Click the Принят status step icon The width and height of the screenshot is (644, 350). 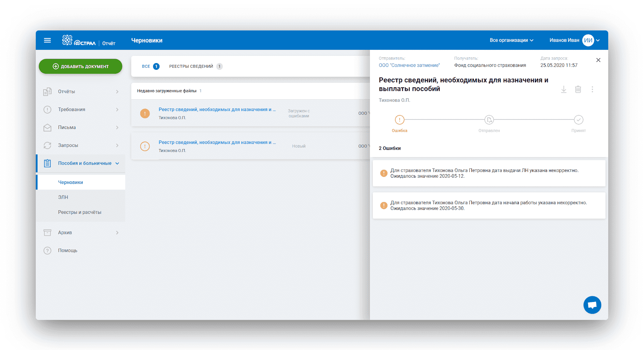pyautogui.click(x=579, y=120)
